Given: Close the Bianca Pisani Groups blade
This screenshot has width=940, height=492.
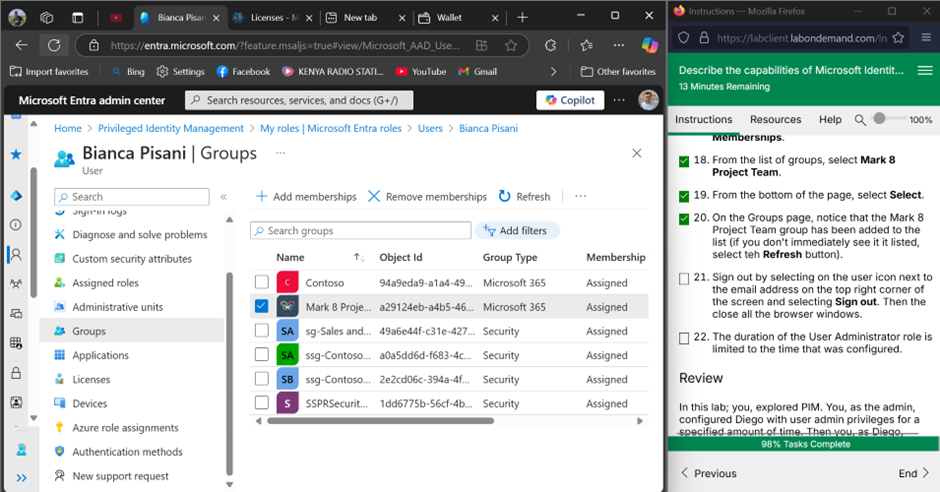Looking at the screenshot, I should click(x=637, y=153).
